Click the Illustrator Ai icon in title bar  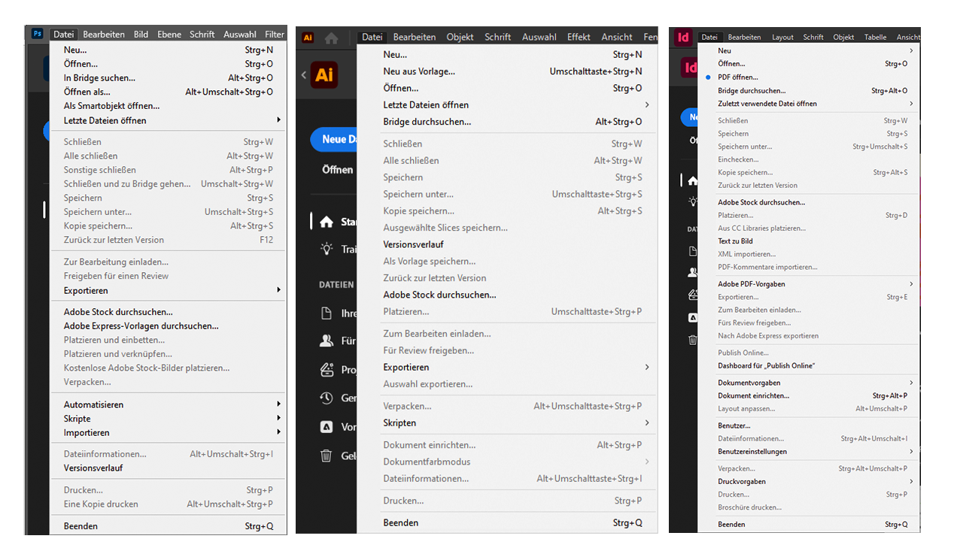[308, 37]
